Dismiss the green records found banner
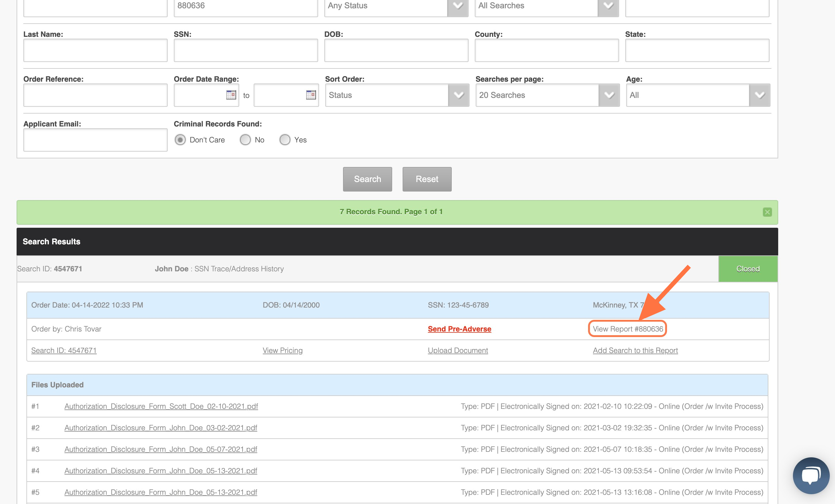 tap(767, 212)
